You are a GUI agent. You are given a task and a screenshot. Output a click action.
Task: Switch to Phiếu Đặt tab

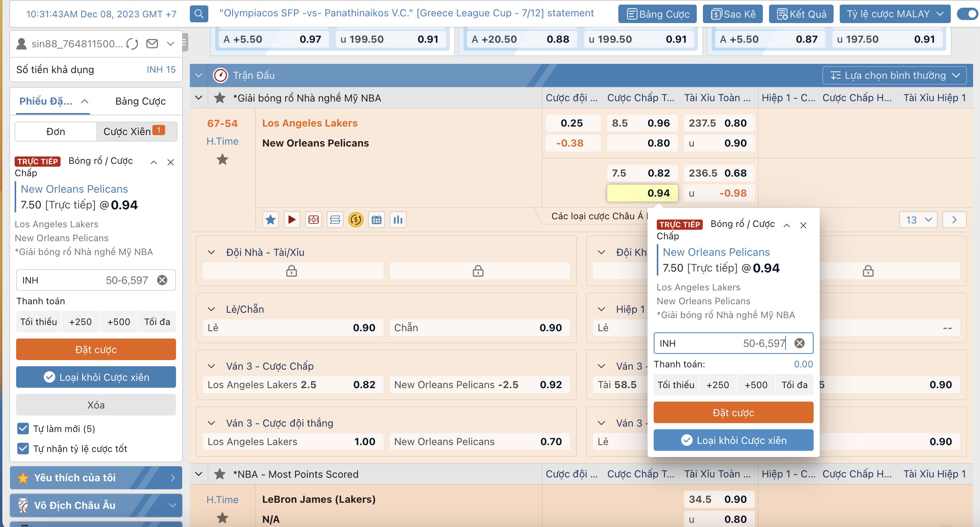click(53, 101)
